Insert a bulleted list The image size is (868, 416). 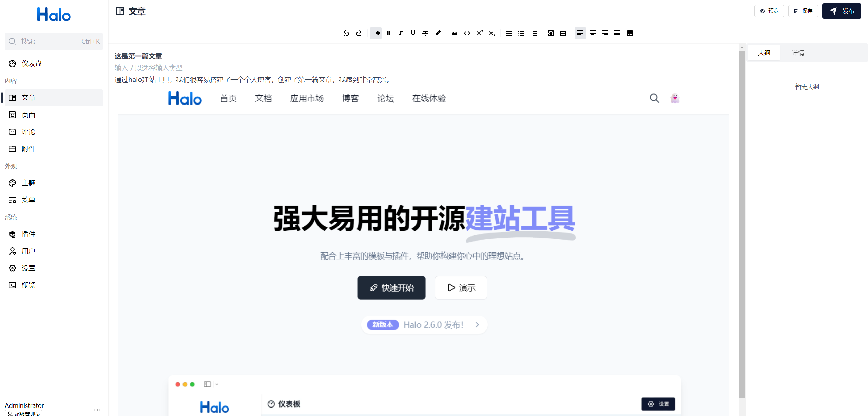pyautogui.click(x=509, y=33)
